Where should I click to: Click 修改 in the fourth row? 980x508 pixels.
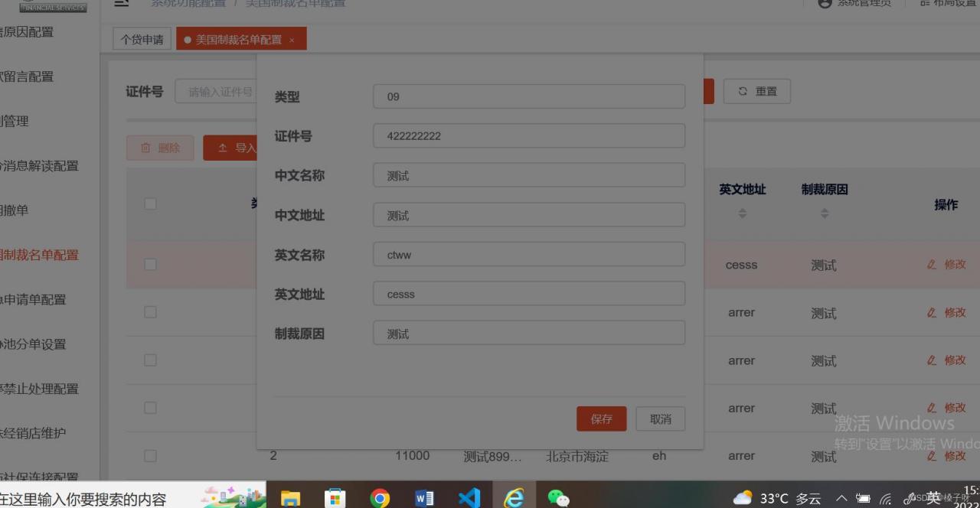[x=946, y=408]
